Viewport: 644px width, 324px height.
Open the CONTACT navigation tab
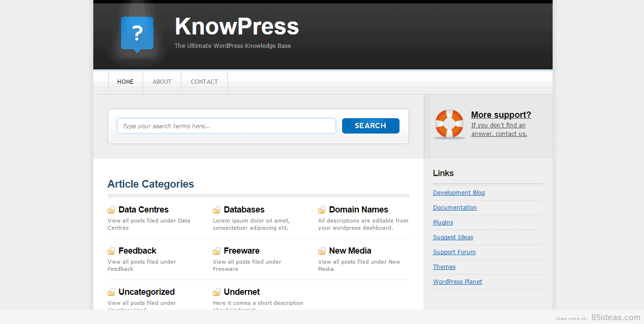point(204,82)
